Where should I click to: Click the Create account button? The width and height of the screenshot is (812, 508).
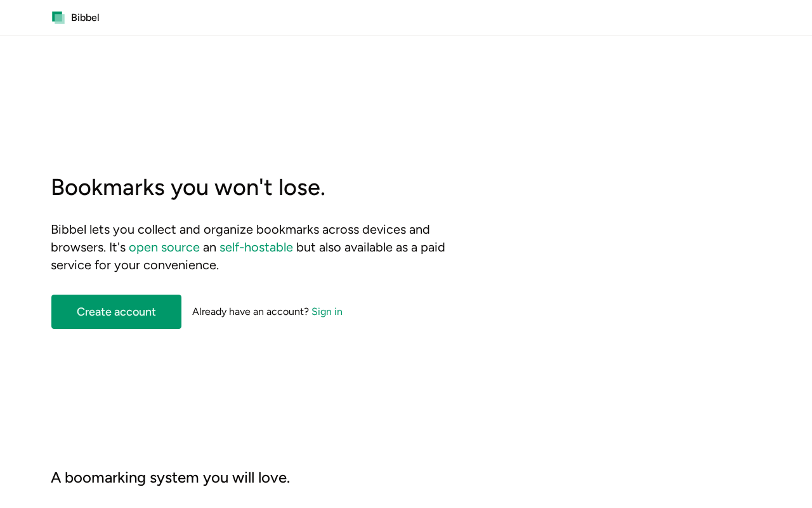pyautogui.click(x=116, y=312)
